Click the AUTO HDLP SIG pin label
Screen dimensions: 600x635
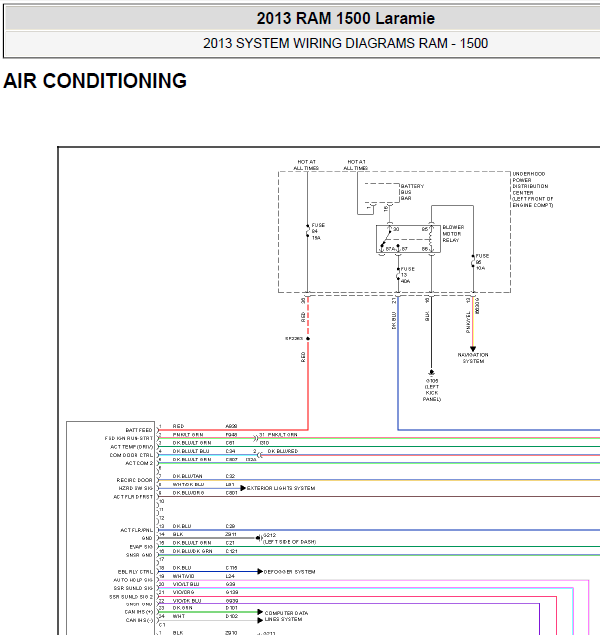[x=133, y=580]
